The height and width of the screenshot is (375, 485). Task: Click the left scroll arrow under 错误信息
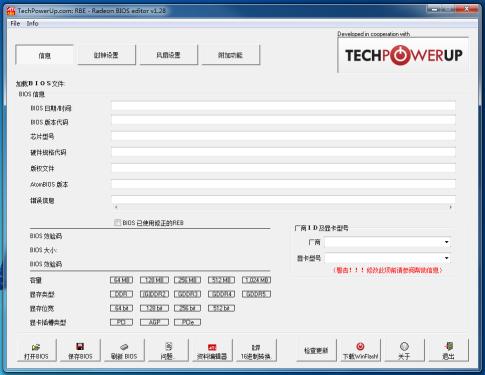point(116,207)
